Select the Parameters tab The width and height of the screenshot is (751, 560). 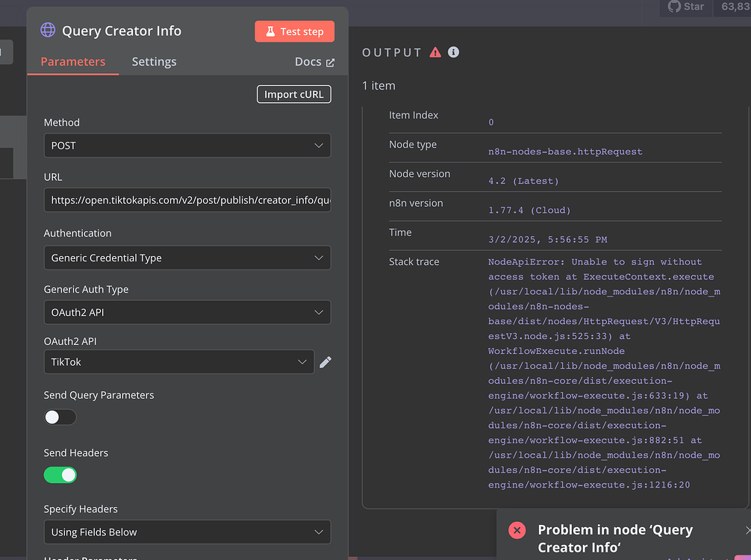pyautogui.click(x=73, y=62)
